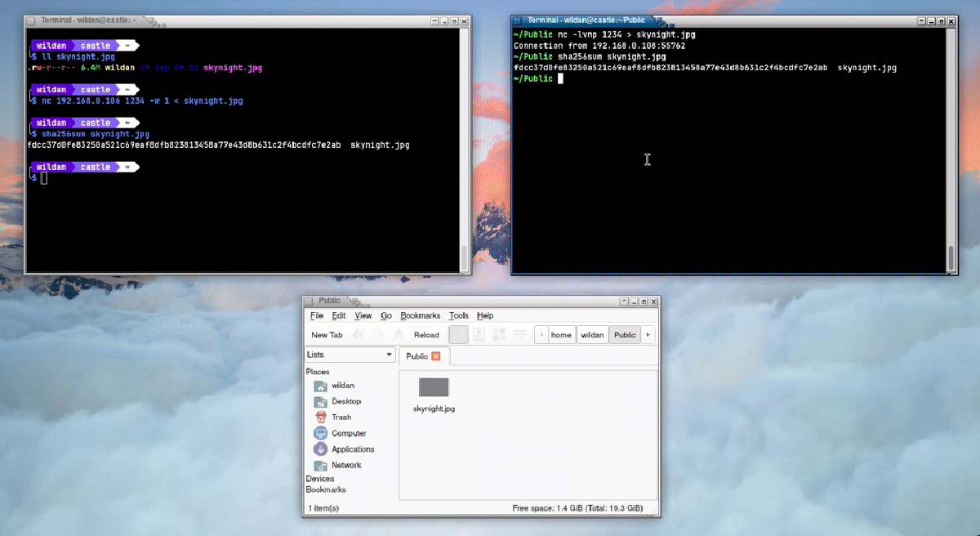The image size is (980, 536).
Task: Click the right terminal window menu icon
Action: [518, 20]
